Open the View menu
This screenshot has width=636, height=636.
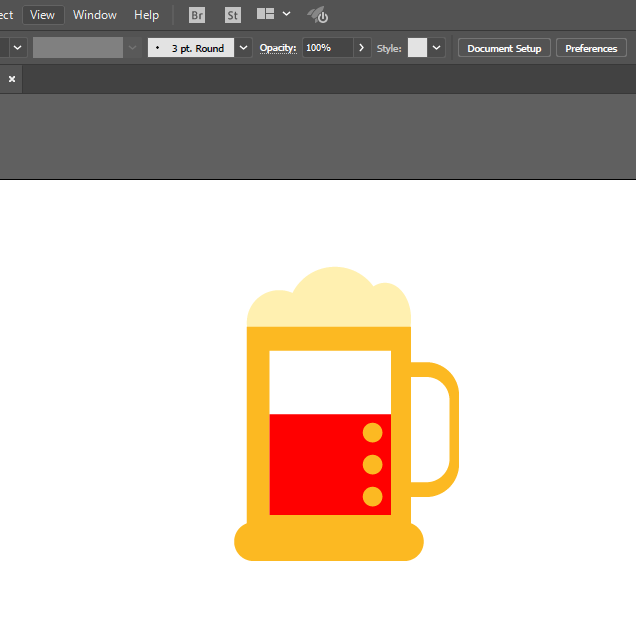[x=42, y=15]
